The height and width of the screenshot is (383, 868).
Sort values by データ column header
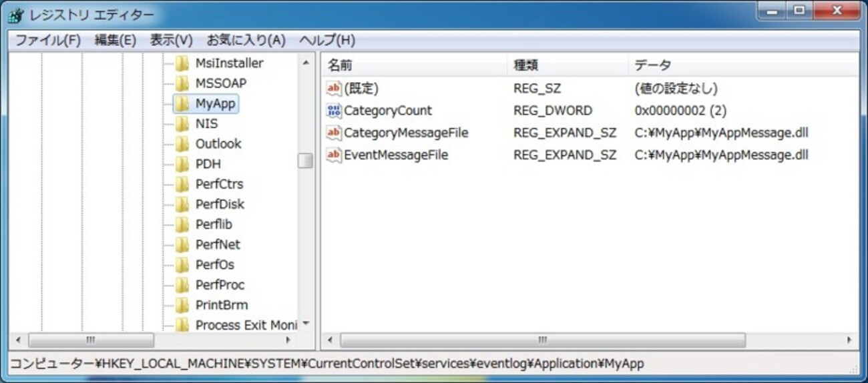(x=743, y=65)
